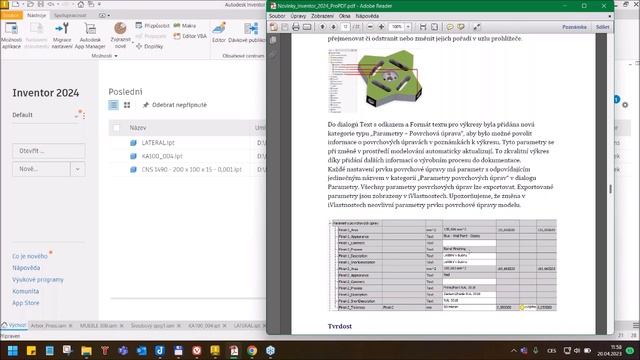
Task: Expand the dropdown arrow next to Nové
Action: pyautogui.click(x=78, y=169)
